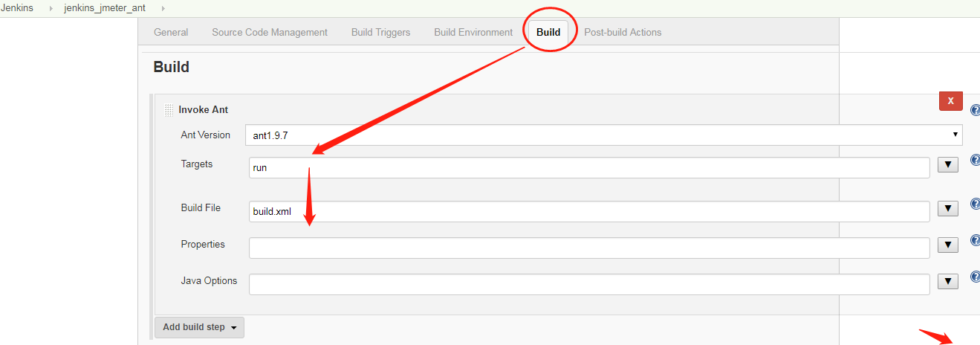
Task: Switch to the General tab
Action: [x=171, y=33]
